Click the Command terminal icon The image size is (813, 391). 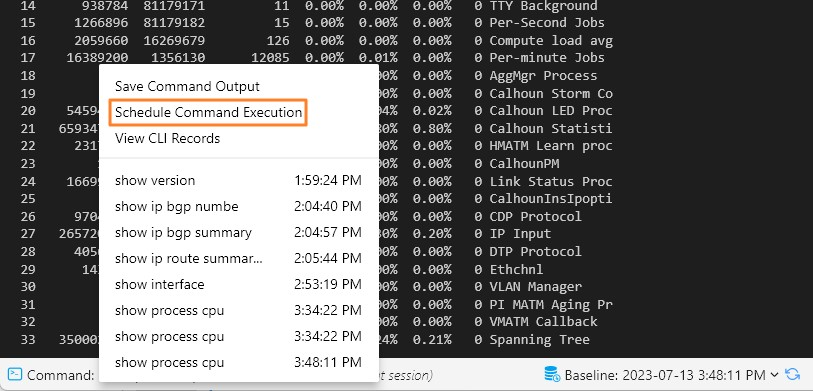[x=15, y=374]
